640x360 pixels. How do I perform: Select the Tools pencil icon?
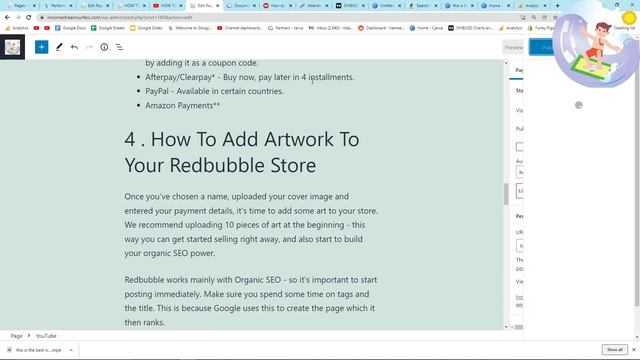coord(59,47)
